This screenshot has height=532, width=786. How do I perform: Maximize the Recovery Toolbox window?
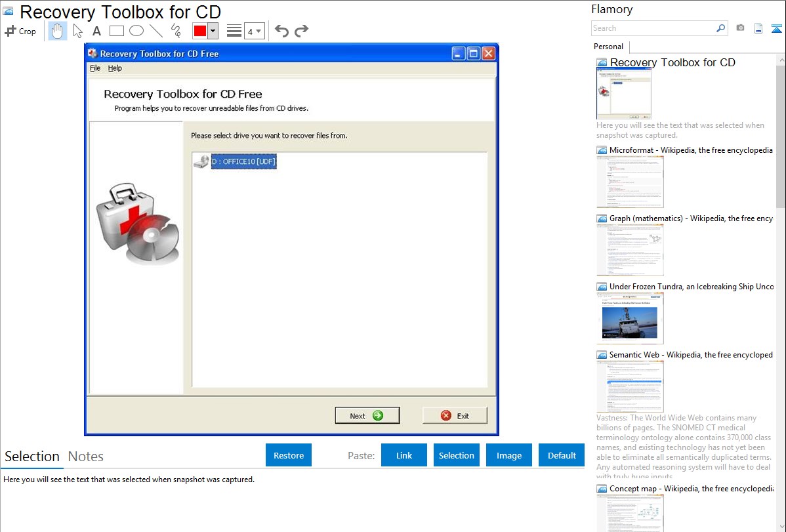473,53
